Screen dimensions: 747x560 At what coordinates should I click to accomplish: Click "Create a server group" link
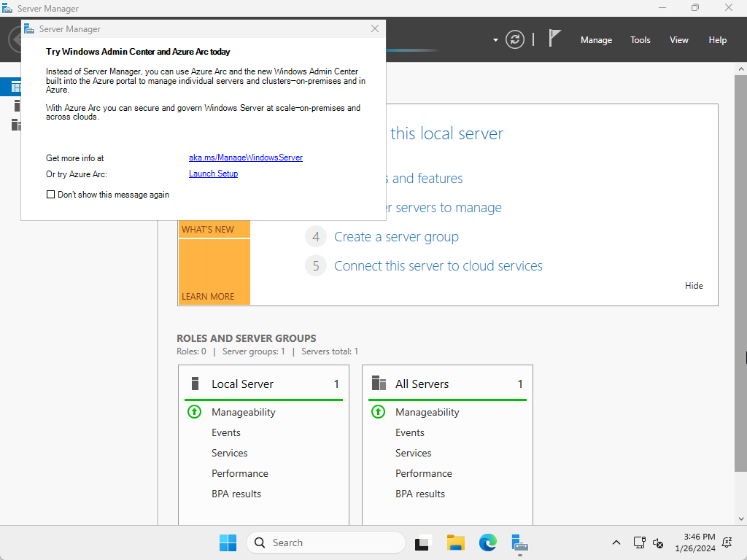point(396,237)
